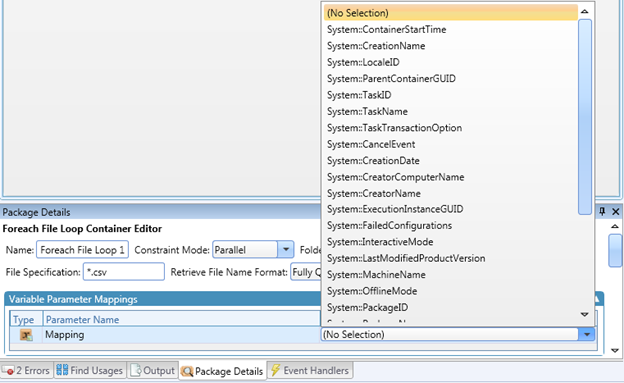Click the Errors tab red icon

coord(8,371)
